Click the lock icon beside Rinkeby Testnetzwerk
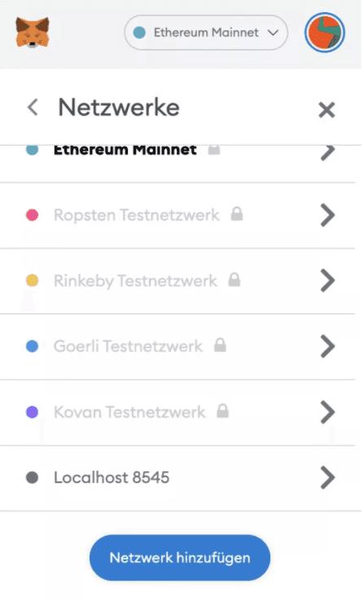Image resolution: width=364 pixels, height=601 pixels. (234, 279)
